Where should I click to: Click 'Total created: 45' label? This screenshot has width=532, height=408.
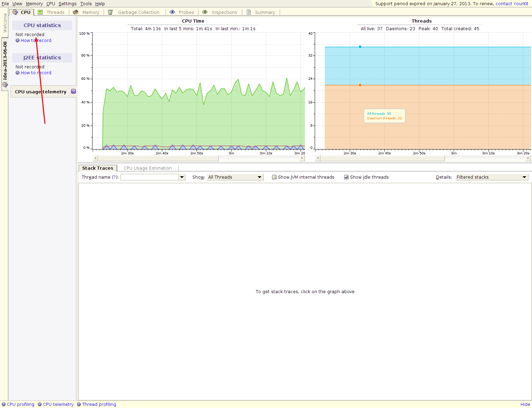tap(460, 29)
